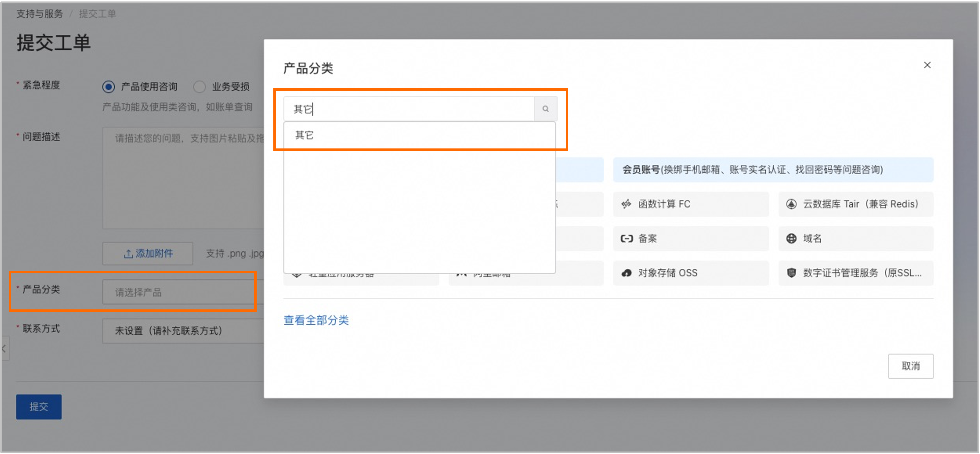Choose 云数据库 Tair (兼容 Redis) card
The width and height of the screenshot is (980, 454).
point(856,204)
